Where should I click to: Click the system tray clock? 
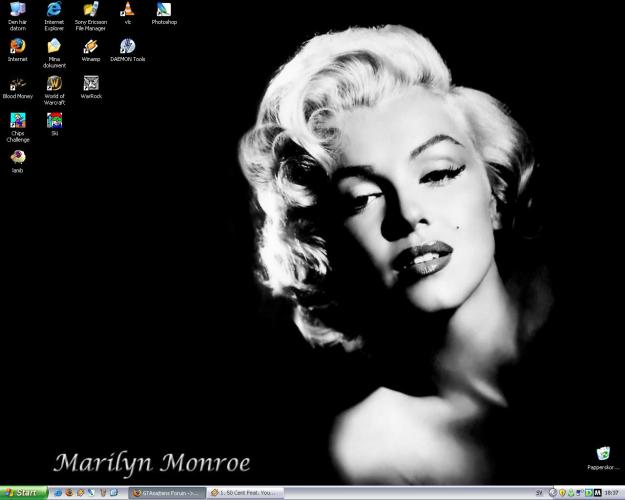tap(611, 493)
